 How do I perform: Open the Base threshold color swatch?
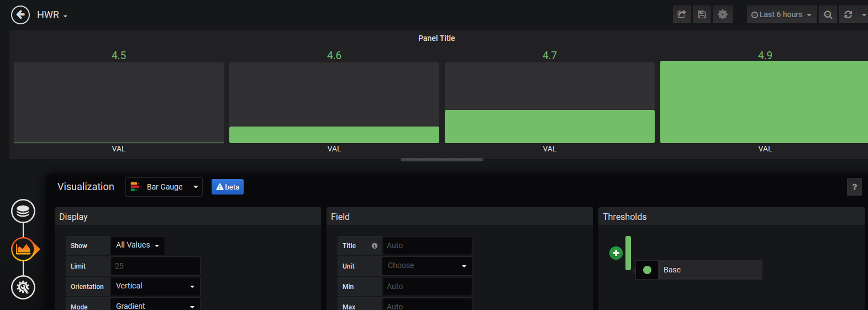click(x=647, y=270)
